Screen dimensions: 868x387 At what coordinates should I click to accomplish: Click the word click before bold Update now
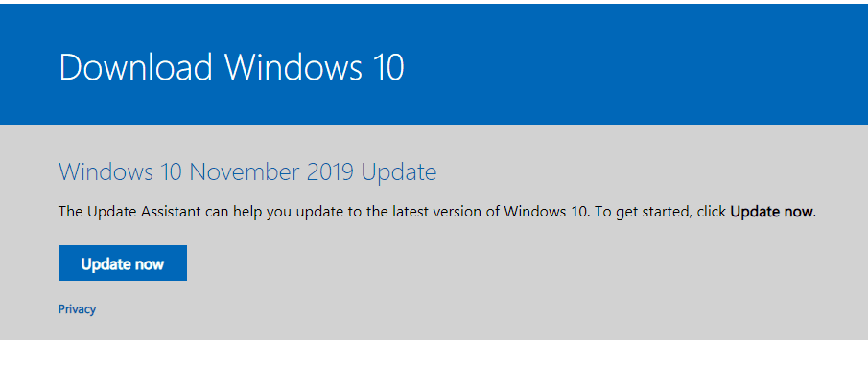pyautogui.click(x=712, y=211)
